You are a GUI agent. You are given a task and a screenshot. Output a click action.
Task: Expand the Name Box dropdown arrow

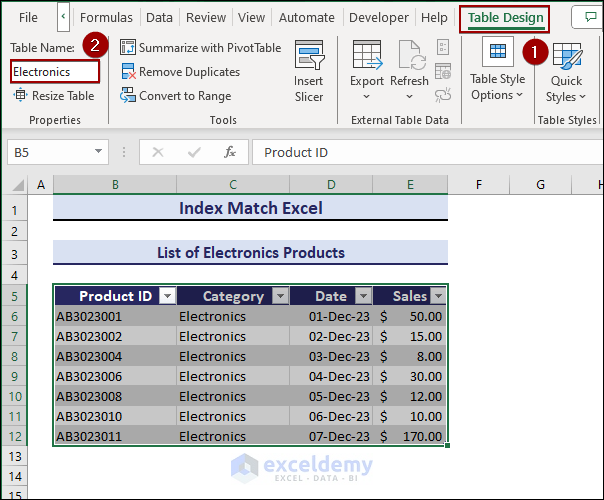[x=98, y=152]
